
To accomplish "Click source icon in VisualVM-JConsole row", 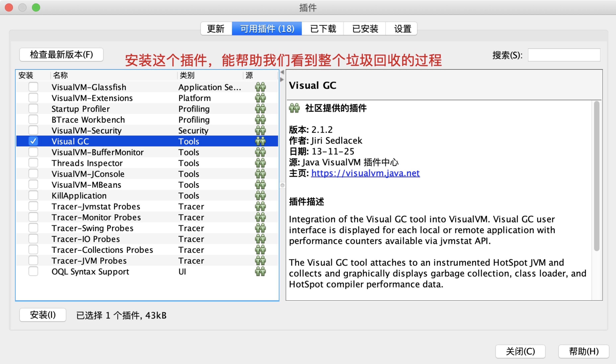I will [x=260, y=174].
